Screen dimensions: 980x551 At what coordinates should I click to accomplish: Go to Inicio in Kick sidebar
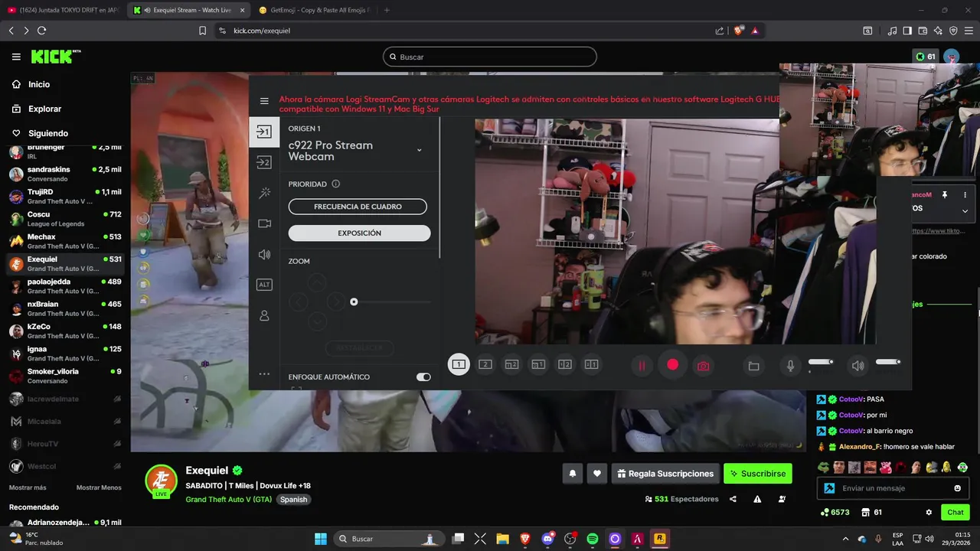pyautogui.click(x=38, y=84)
